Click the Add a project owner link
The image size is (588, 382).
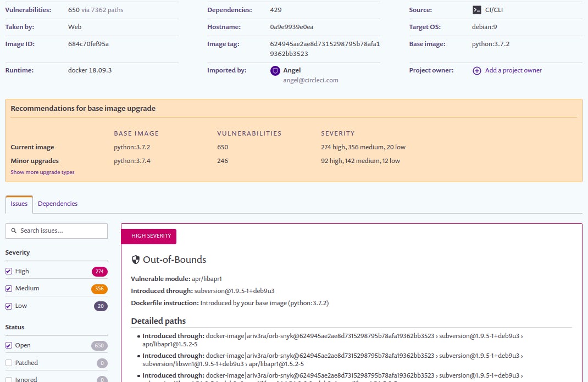[513, 70]
